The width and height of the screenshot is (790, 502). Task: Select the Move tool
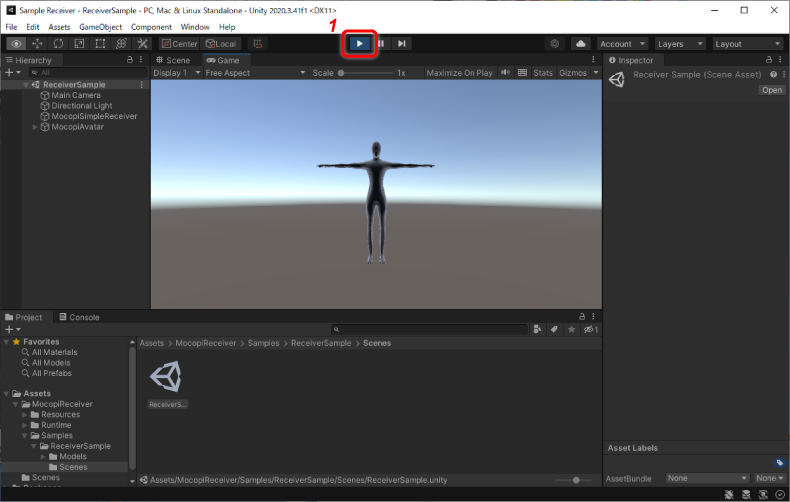37,44
